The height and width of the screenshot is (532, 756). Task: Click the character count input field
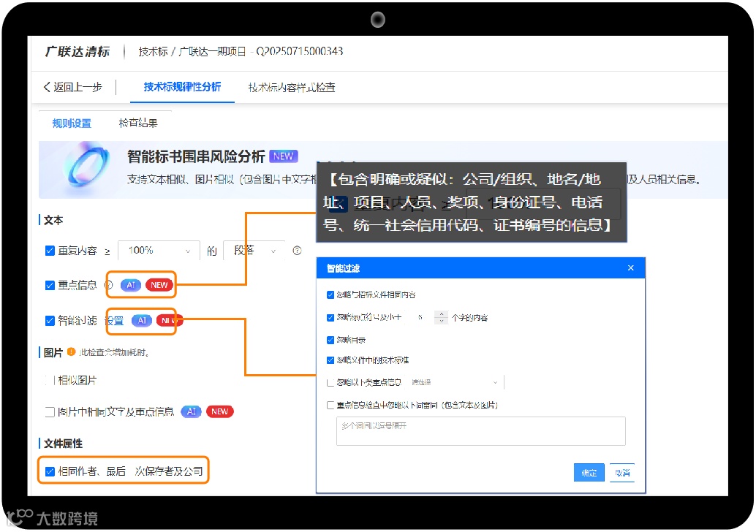click(420, 318)
